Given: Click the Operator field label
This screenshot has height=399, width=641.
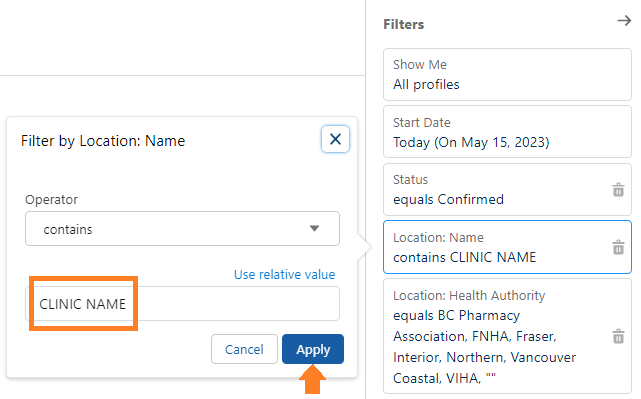Looking at the screenshot, I should [x=52, y=200].
